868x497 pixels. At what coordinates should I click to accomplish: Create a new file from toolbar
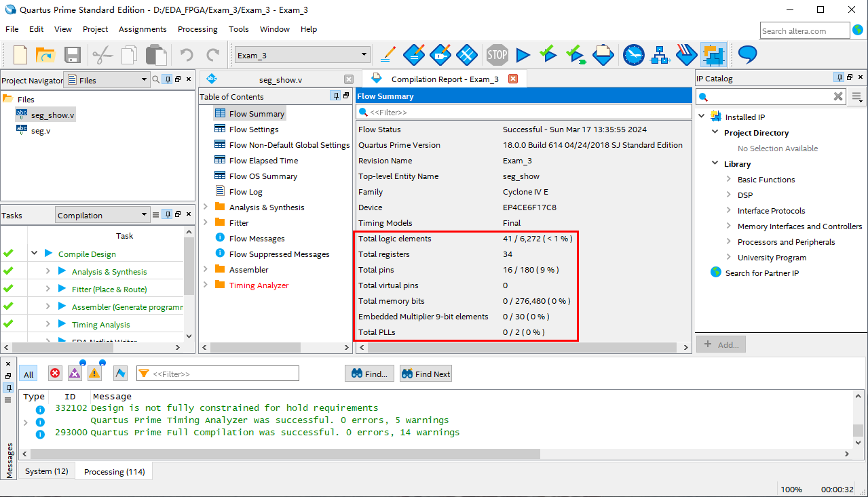pos(21,55)
